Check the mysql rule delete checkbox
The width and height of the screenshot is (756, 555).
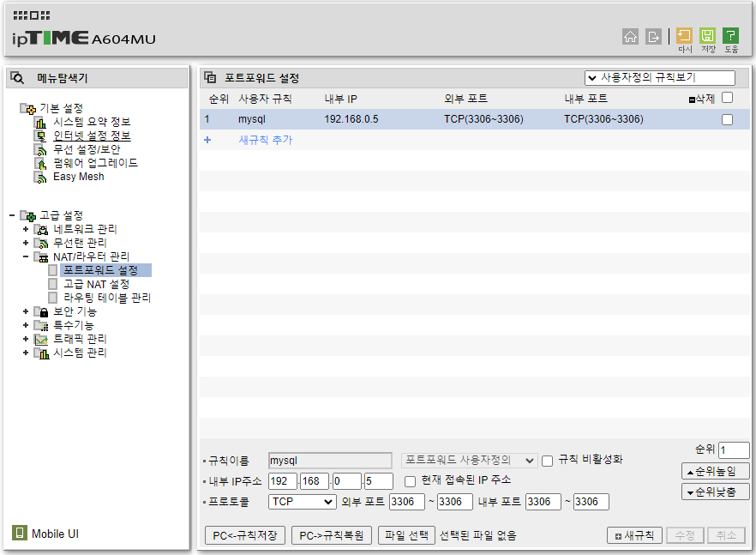(x=727, y=120)
